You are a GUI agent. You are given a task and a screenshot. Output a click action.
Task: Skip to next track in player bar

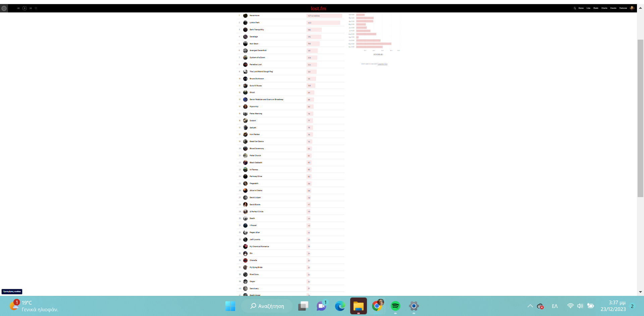31,8
